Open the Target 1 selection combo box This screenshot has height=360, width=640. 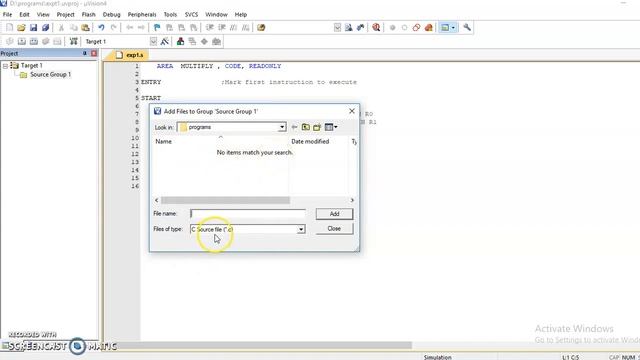coord(153,42)
